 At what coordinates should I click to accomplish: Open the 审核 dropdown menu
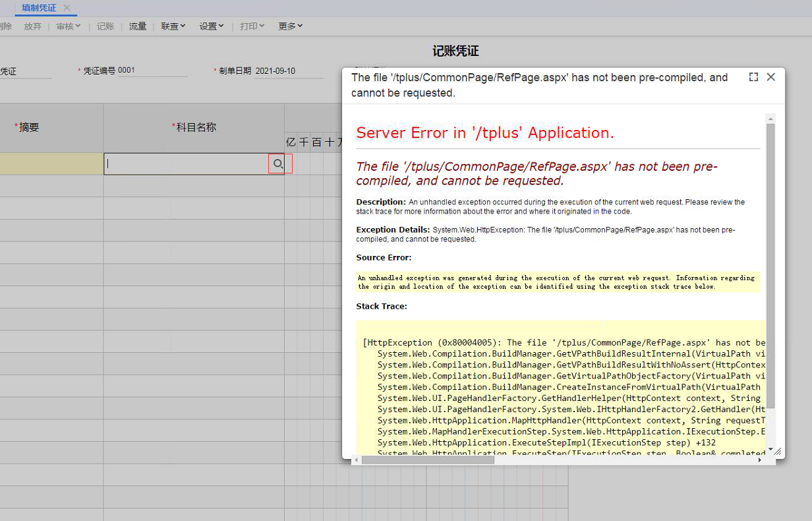pyautogui.click(x=69, y=26)
